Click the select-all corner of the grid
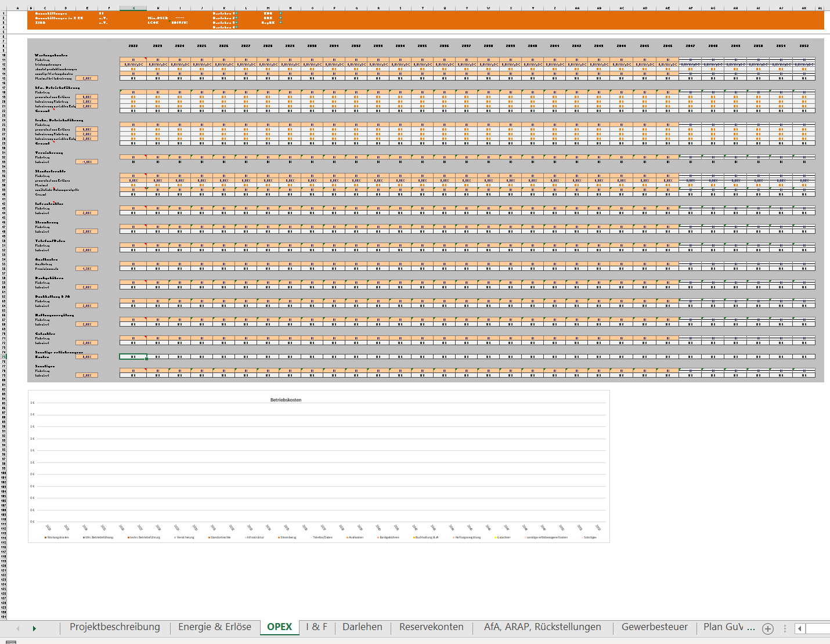The height and width of the screenshot is (644, 830). [3, 8]
